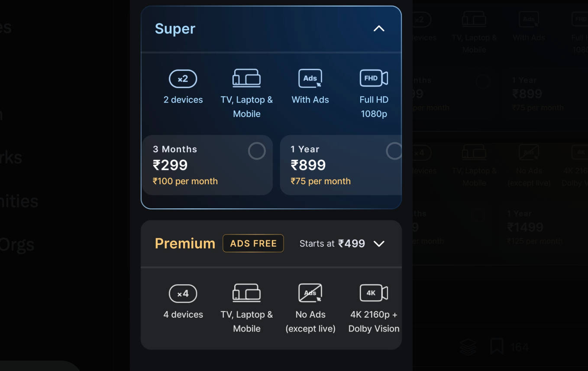Click the No Ads crossed-out icon
The image size is (588, 371).
(310, 293)
